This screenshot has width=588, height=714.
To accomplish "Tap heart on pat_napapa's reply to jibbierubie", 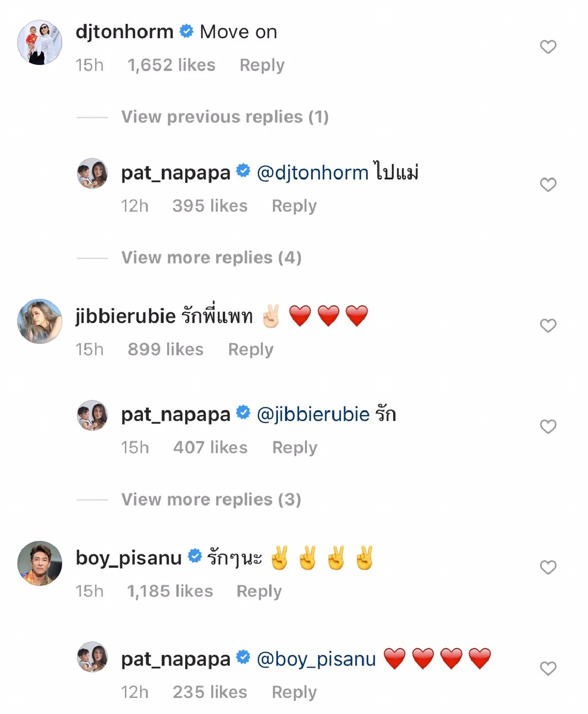I will coord(548,427).
